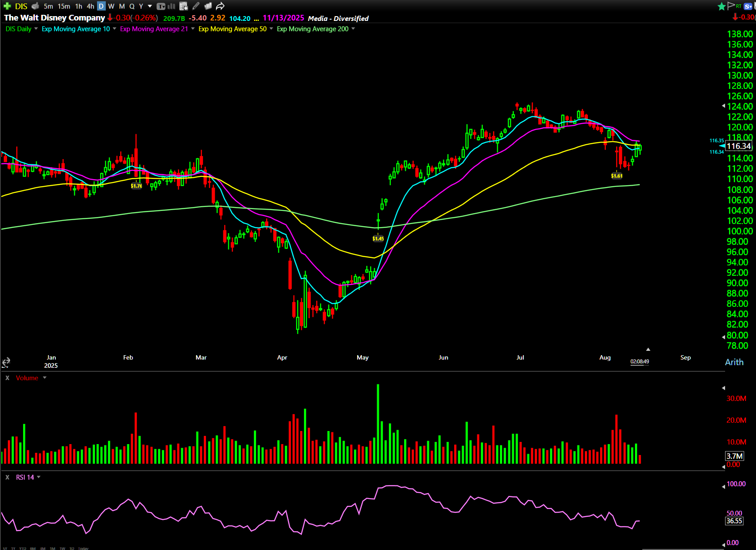Click the chart template (T) icon

pos(161,6)
